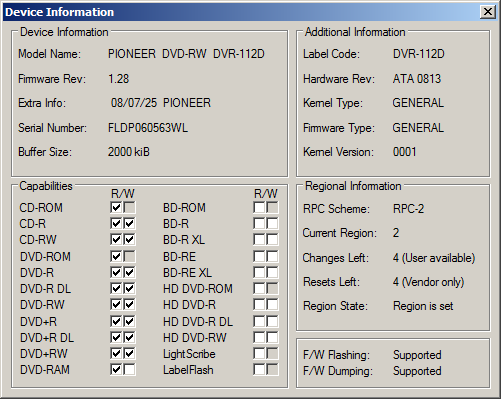
Task: Toggle the DVD-RAM write checkbox
Action: 130,369
